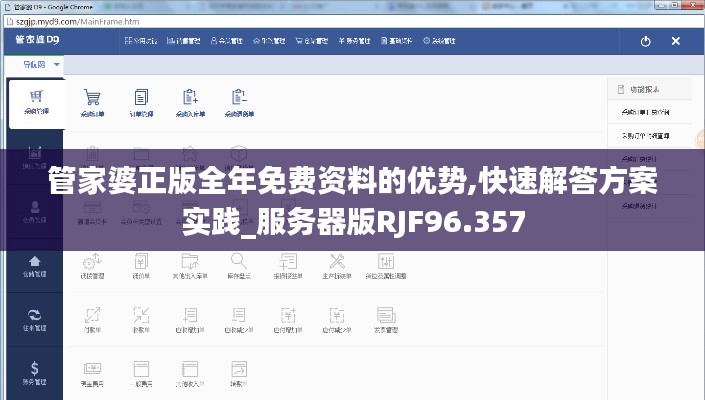This screenshot has height=400, width=705.
Task: Open the 常用功能 grid menu in header
Action: pos(141,41)
